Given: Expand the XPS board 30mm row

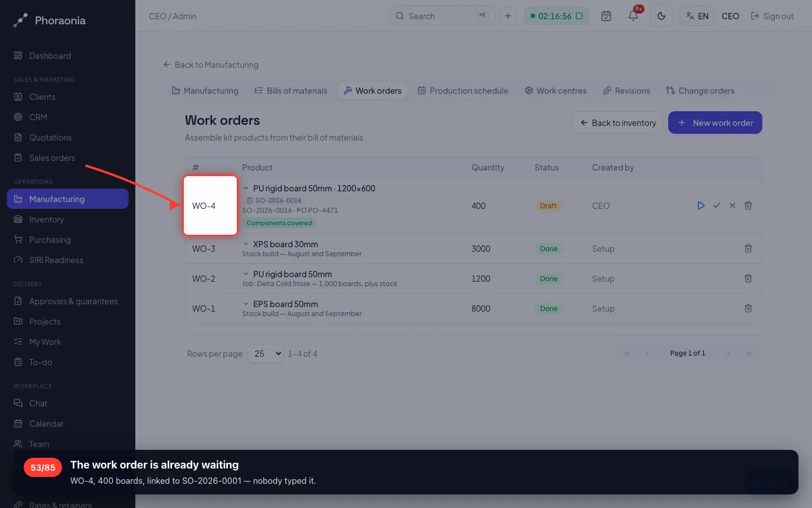Looking at the screenshot, I should pos(246,244).
